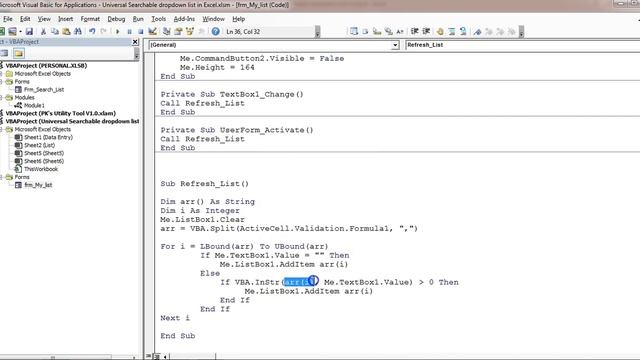Open the Refresh_List procedure dropdown
The height and width of the screenshot is (360, 640).
coord(522,45)
